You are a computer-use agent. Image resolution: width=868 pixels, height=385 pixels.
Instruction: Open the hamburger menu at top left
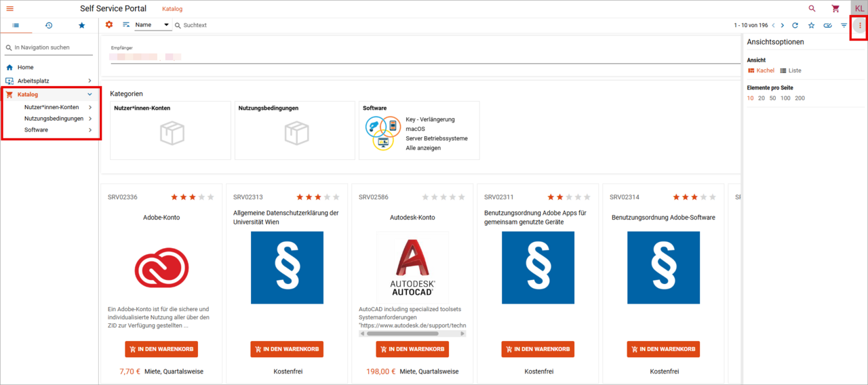coord(9,9)
